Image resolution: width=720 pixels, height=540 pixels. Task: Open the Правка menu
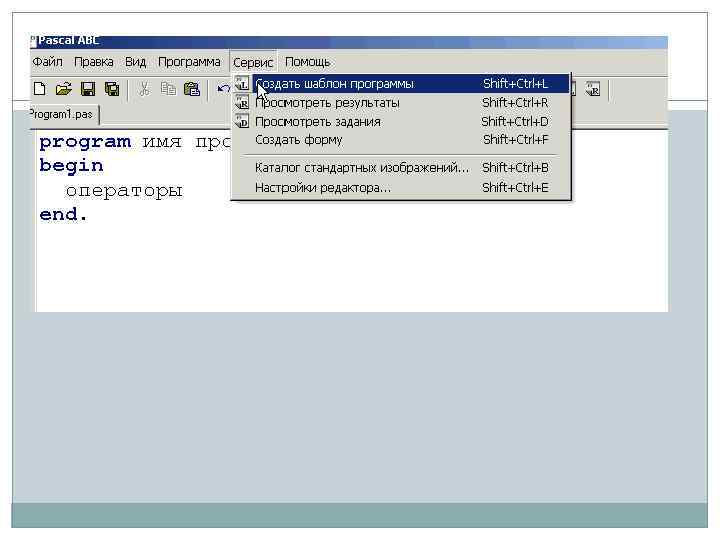(94, 62)
